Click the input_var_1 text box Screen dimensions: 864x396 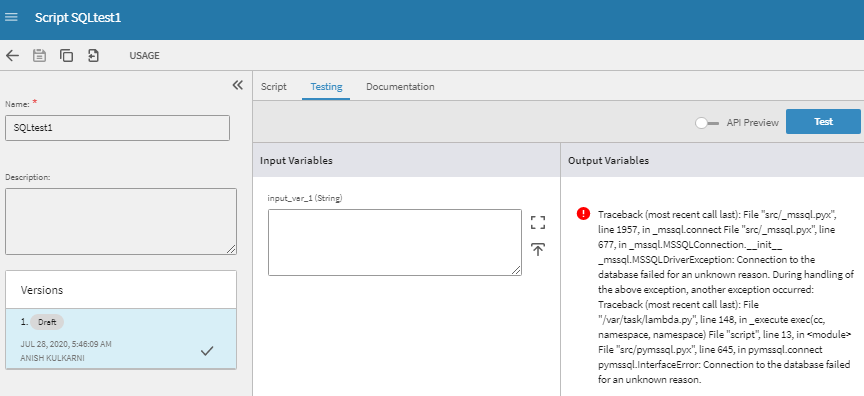[395, 242]
